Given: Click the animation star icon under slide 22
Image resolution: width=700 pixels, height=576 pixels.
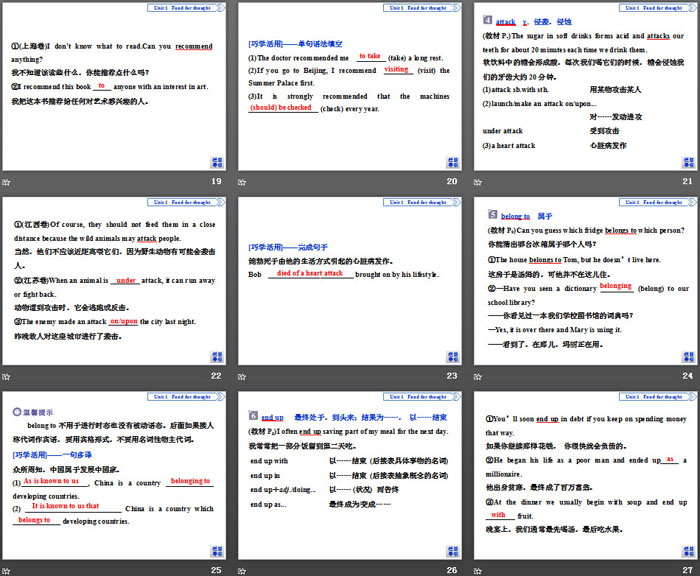Looking at the screenshot, I should coord(6,376).
